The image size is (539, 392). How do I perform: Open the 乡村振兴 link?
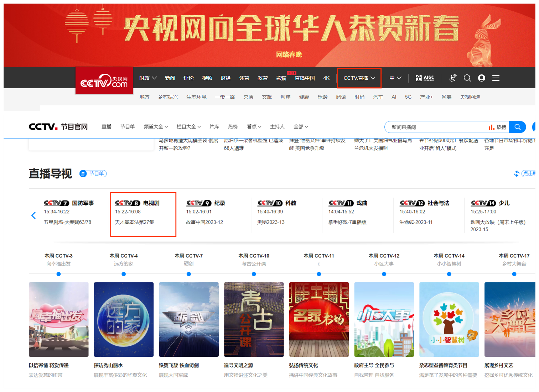(168, 97)
